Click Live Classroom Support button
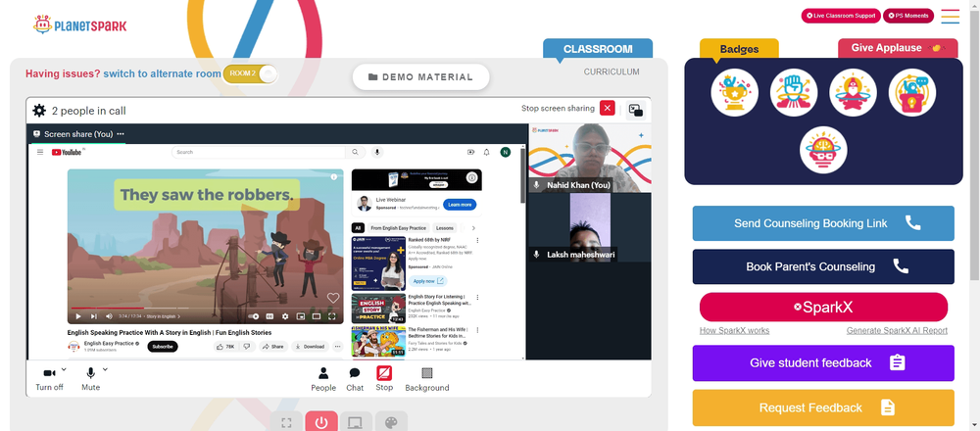Viewport: 980px width, 431px height. coord(841,16)
